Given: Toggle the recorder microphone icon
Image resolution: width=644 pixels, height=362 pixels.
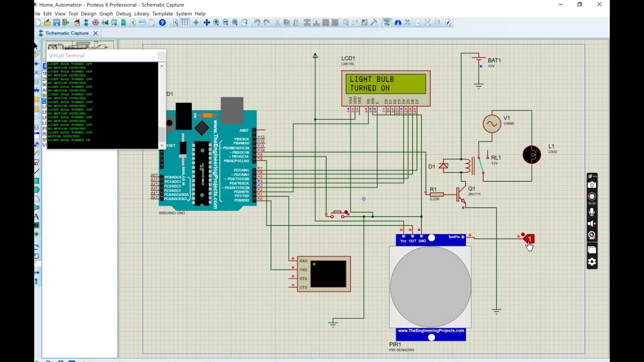Looking at the screenshot, I should pos(592,212).
